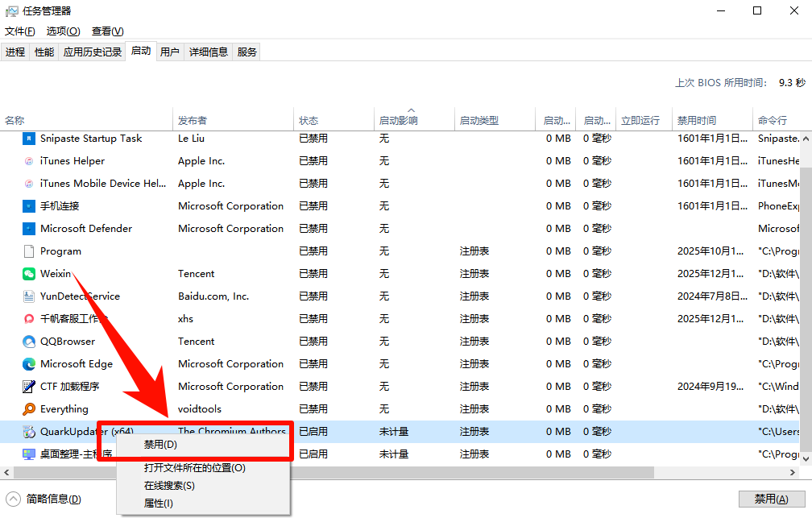Image resolution: width=812 pixels, height=518 pixels.
Task: Open the 查看 menu
Action: [x=107, y=31]
